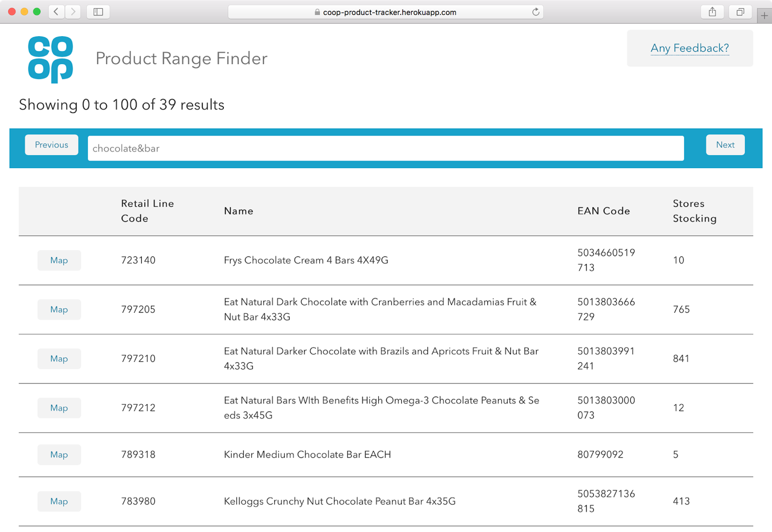Focus the chocolate&bar search field
The image size is (772, 532).
coord(386,148)
